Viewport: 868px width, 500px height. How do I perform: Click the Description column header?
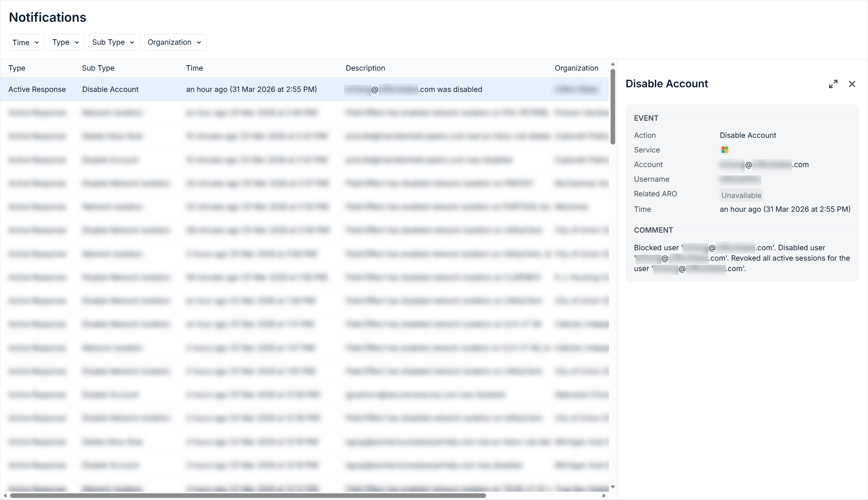click(x=365, y=68)
